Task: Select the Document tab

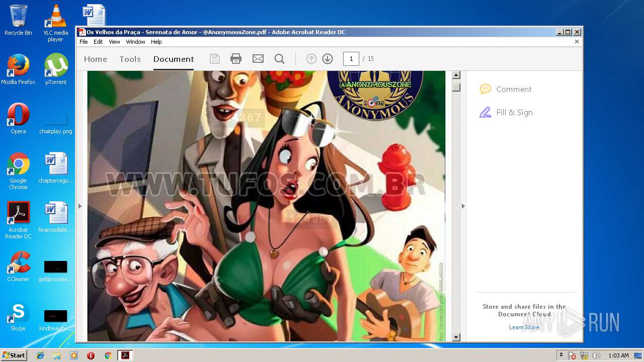Action: click(x=174, y=59)
